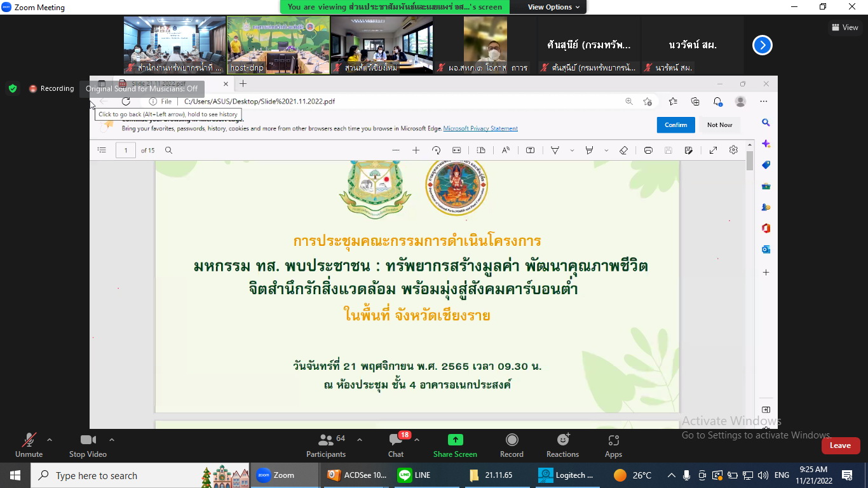This screenshot has width=868, height=488.
Task: Show next participants with blue arrow
Action: click(x=763, y=45)
